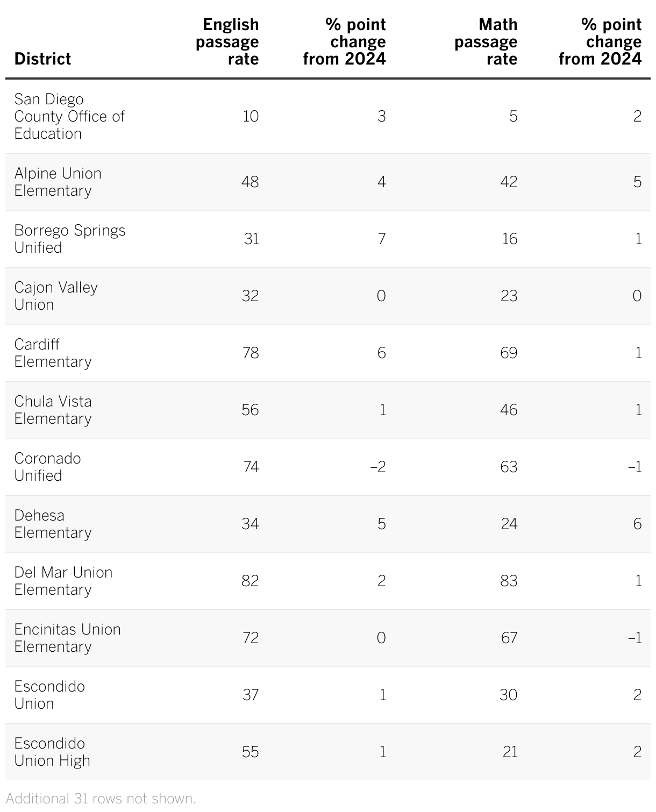The width and height of the screenshot is (656, 812).
Task: Click Del Mar Union math rate 83
Action: 509,581
